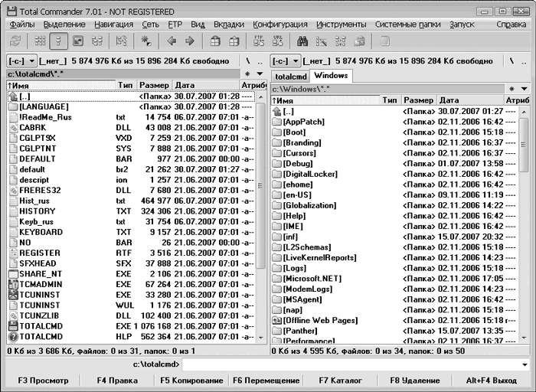Image resolution: width=536 pixels, height=392 pixels.
Task: Open the left panel drive dropdown
Action: click(21, 61)
